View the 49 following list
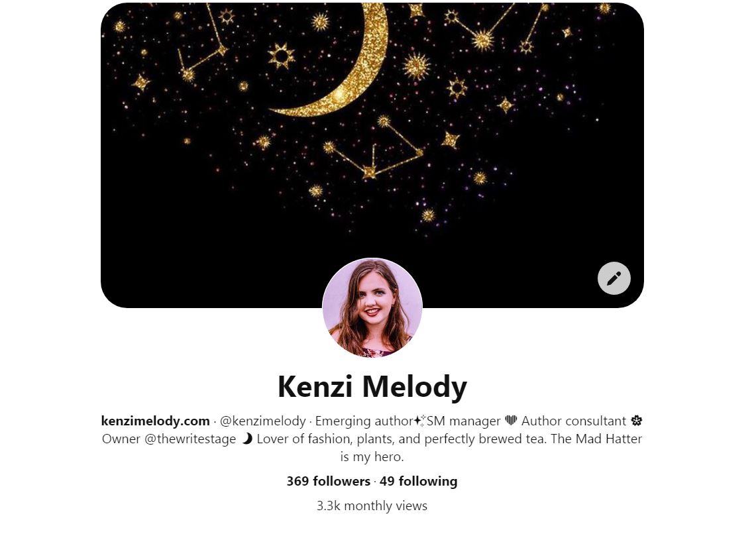 [419, 481]
